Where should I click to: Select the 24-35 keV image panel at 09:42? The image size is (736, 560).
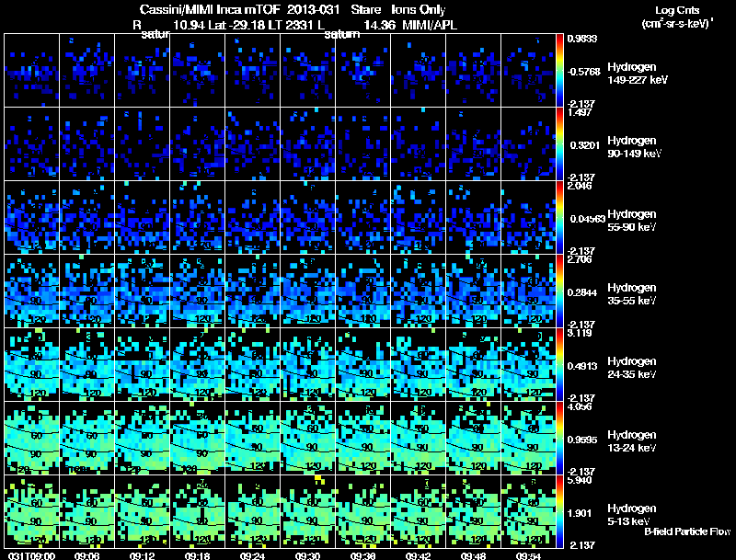pos(418,365)
